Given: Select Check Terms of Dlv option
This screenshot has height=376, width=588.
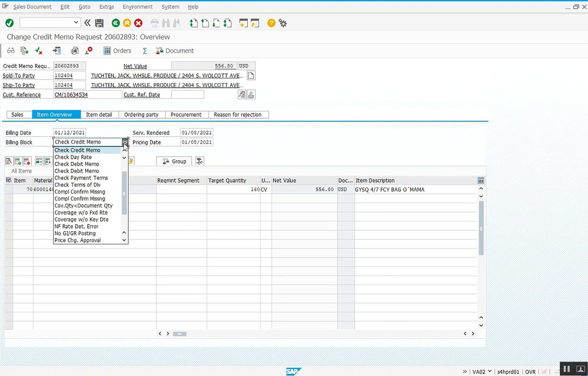Looking at the screenshot, I should [78, 185].
